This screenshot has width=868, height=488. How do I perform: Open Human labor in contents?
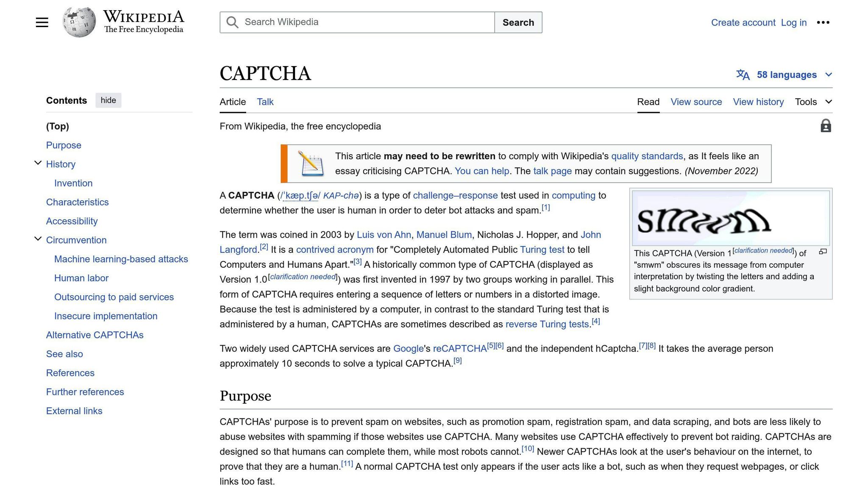(81, 278)
